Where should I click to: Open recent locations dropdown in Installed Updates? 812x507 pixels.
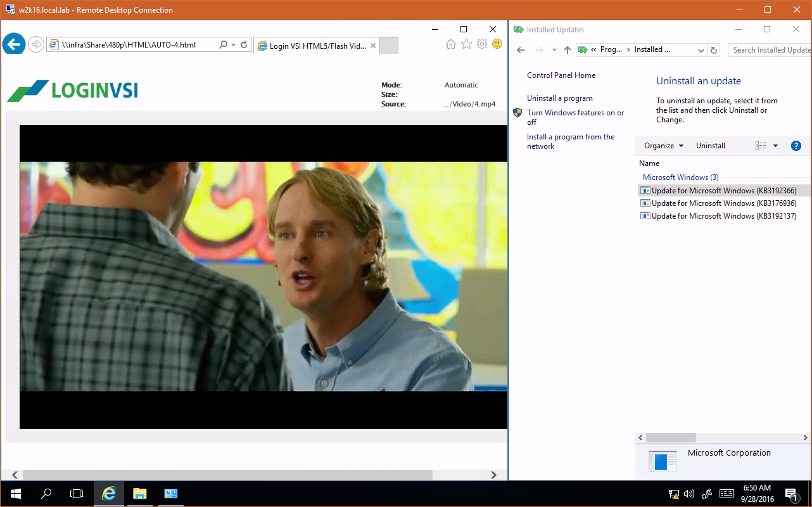(554, 50)
